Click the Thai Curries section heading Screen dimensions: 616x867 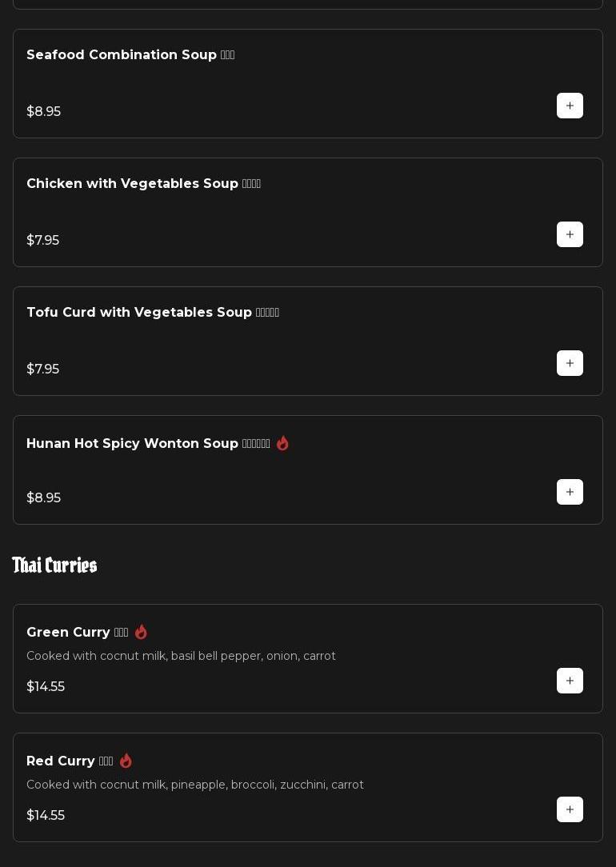54,565
